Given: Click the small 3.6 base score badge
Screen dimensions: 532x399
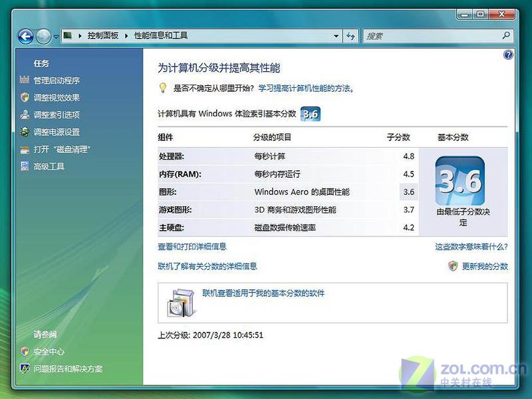Looking at the screenshot, I should pos(311,114).
